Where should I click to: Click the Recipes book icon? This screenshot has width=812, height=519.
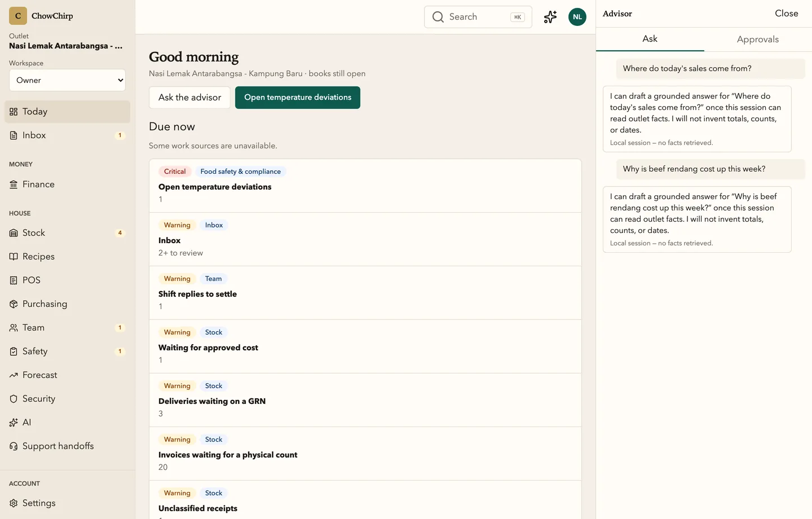point(14,257)
